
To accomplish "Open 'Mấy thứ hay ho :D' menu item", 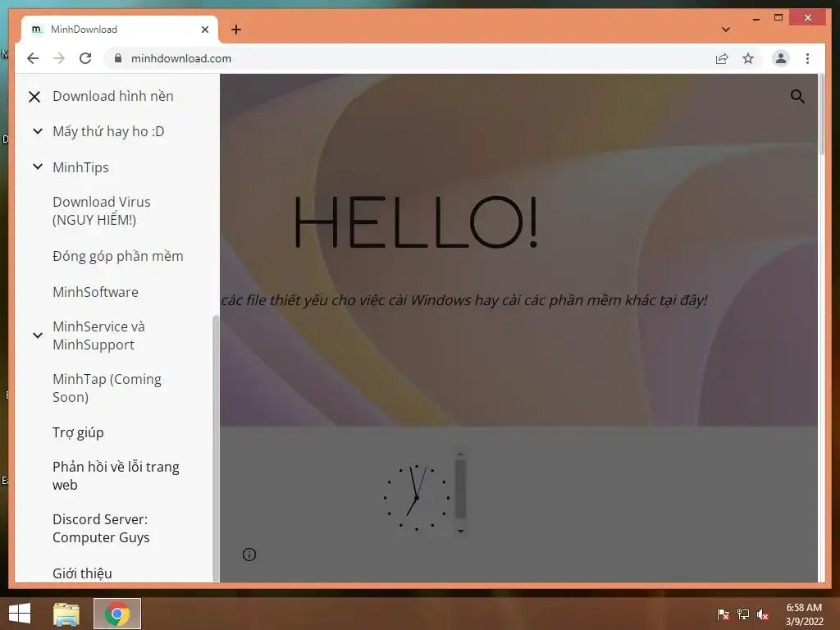I will click(x=108, y=131).
